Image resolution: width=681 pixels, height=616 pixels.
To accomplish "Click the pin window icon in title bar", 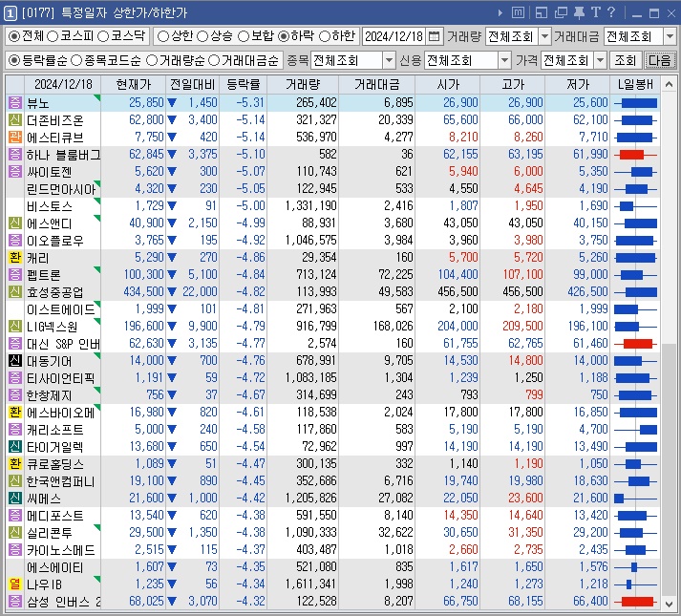I will pyautogui.click(x=579, y=13).
